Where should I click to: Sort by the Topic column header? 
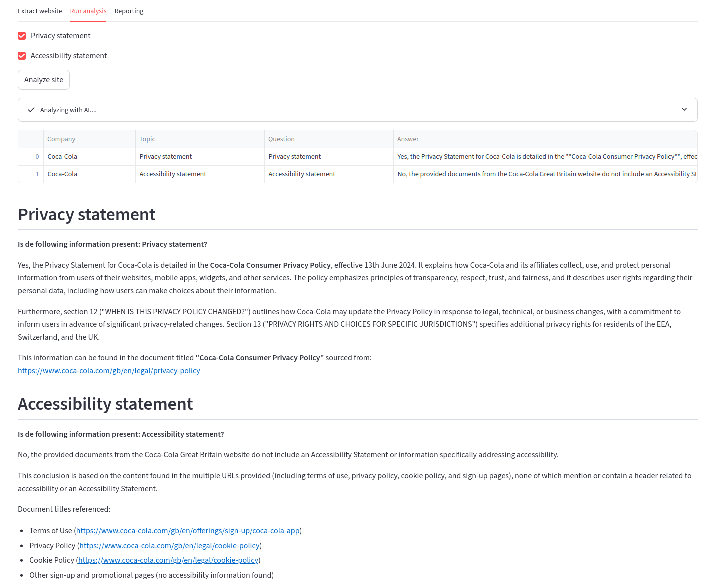[200, 139]
